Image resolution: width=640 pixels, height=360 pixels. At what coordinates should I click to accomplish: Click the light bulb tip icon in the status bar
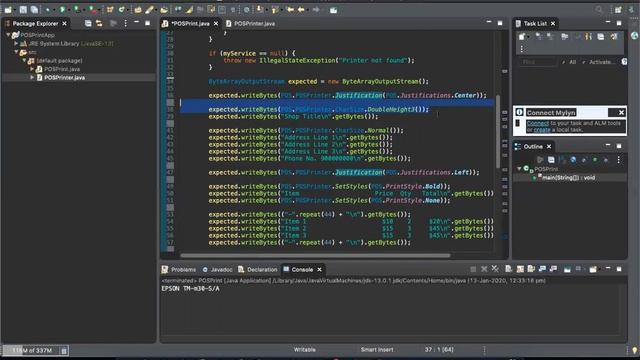[x=634, y=350]
